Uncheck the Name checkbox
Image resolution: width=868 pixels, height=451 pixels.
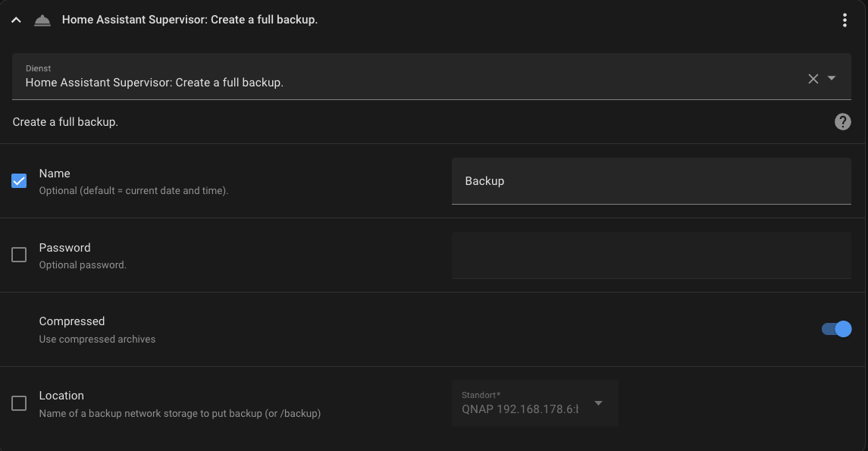tap(19, 181)
